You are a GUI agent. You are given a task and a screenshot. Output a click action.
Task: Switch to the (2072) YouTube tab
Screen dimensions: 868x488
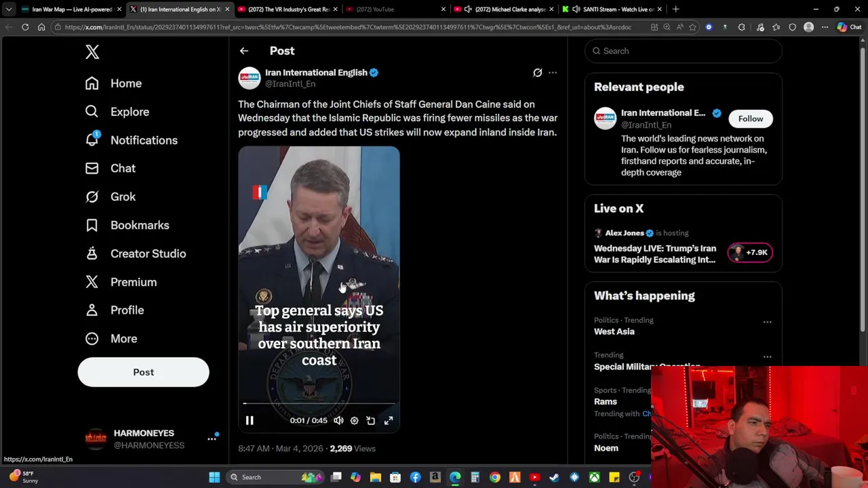[395, 9]
